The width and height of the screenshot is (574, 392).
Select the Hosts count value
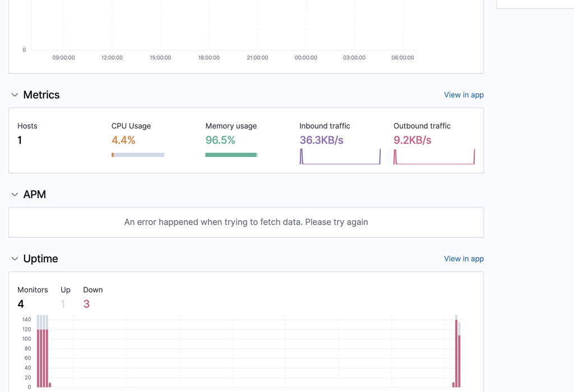pyautogui.click(x=20, y=140)
